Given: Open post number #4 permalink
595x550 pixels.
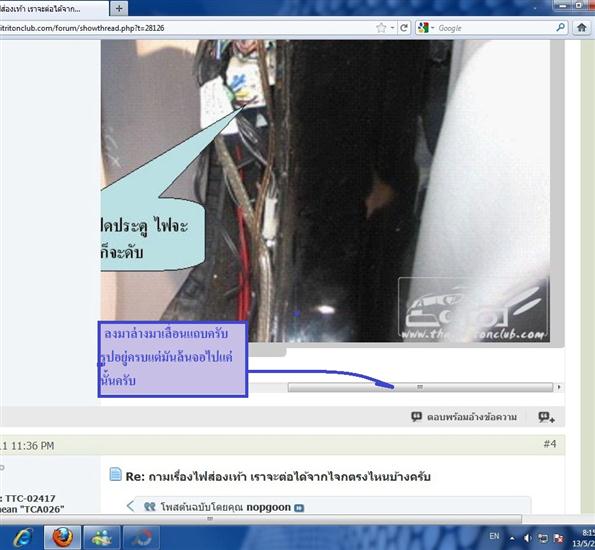Looking at the screenshot, I should tap(550, 444).
